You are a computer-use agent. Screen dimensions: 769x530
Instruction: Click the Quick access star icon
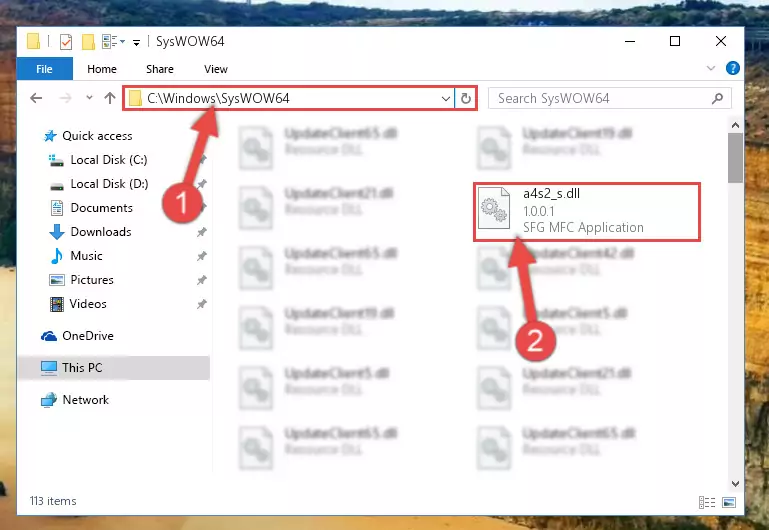(x=50, y=136)
